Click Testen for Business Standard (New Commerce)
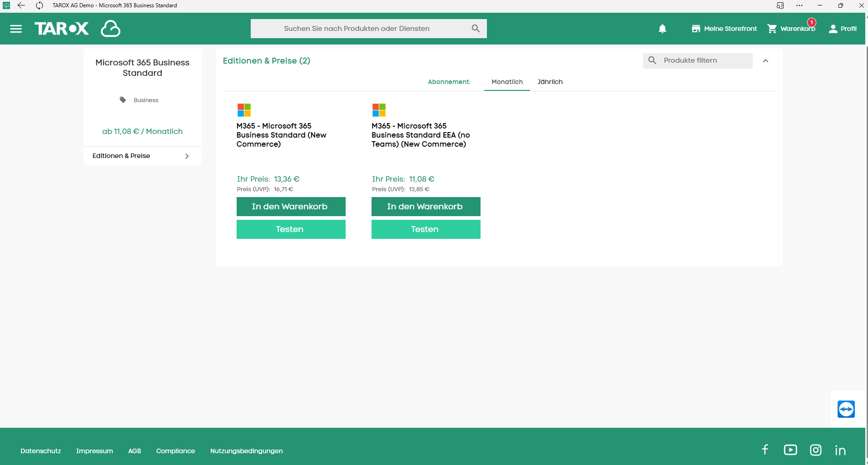The image size is (868, 465). (x=291, y=229)
